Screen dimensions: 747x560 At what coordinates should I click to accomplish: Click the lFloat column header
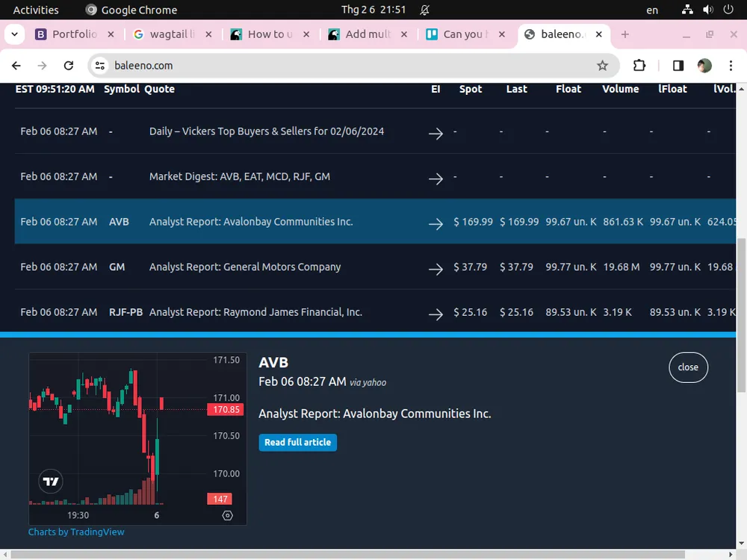[x=672, y=89]
